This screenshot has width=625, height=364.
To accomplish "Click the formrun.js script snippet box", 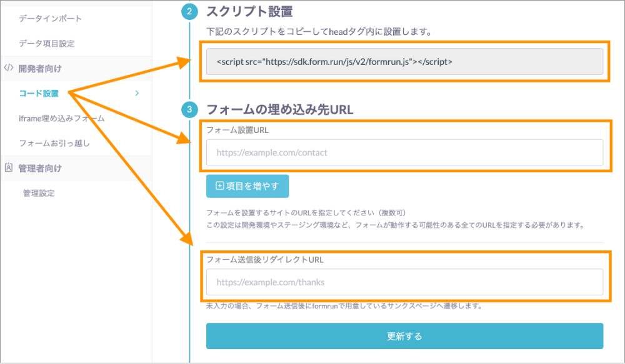I will 404,62.
